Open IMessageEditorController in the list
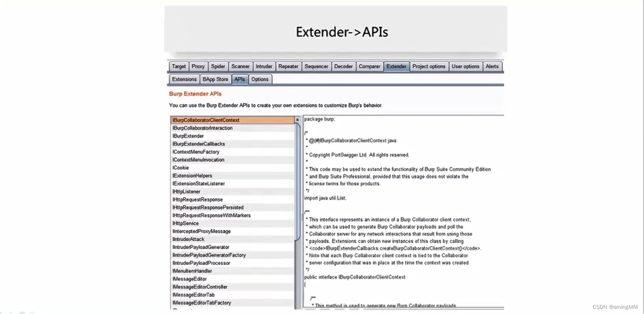The width and height of the screenshot is (644, 314). click(232, 287)
